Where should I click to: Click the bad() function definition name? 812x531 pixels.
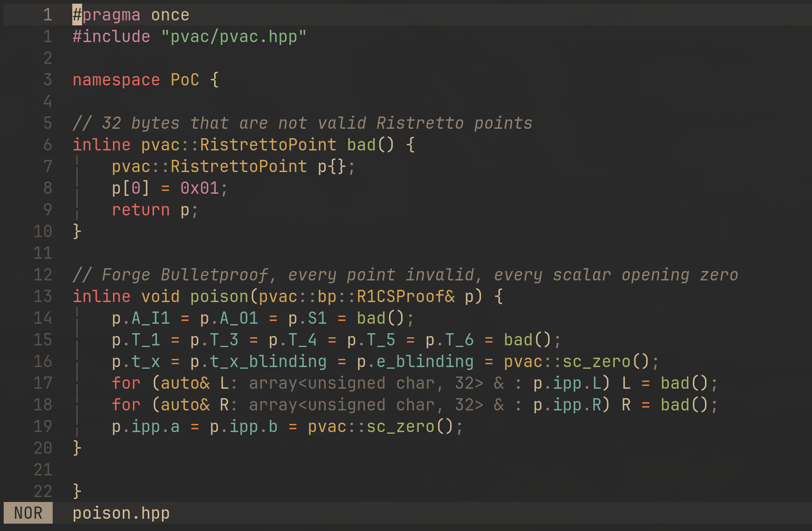coord(361,145)
